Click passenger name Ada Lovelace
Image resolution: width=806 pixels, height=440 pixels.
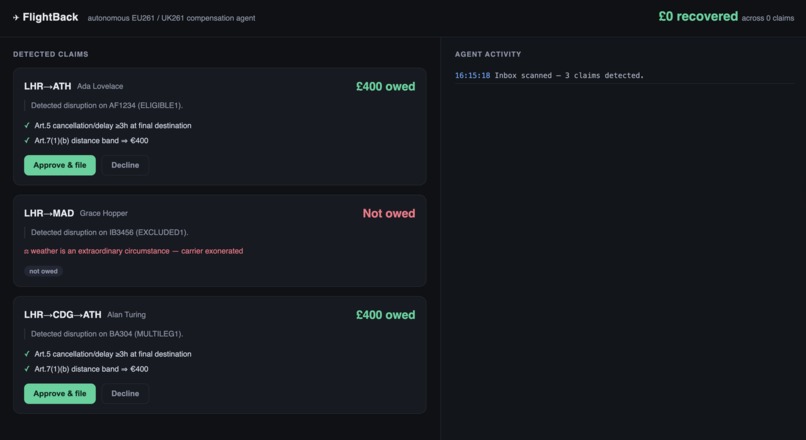pyautogui.click(x=100, y=86)
